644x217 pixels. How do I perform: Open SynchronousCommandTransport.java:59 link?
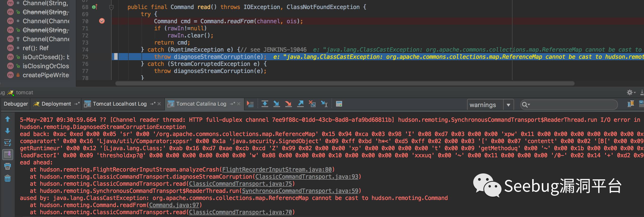click(300, 191)
